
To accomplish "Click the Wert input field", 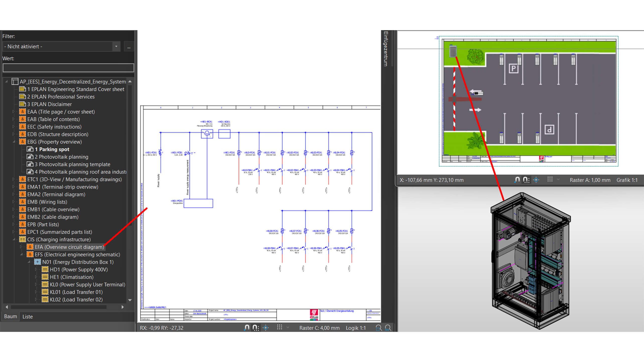I will pyautogui.click(x=68, y=68).
